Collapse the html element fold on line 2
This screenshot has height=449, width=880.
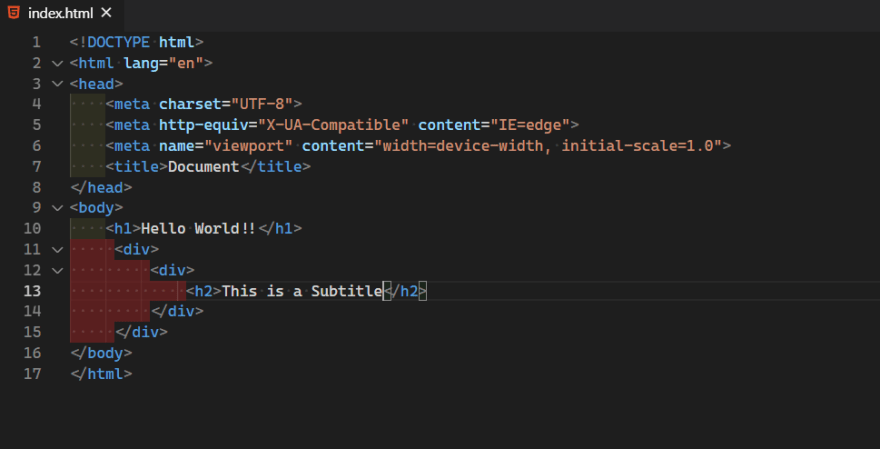click(57, 63)
